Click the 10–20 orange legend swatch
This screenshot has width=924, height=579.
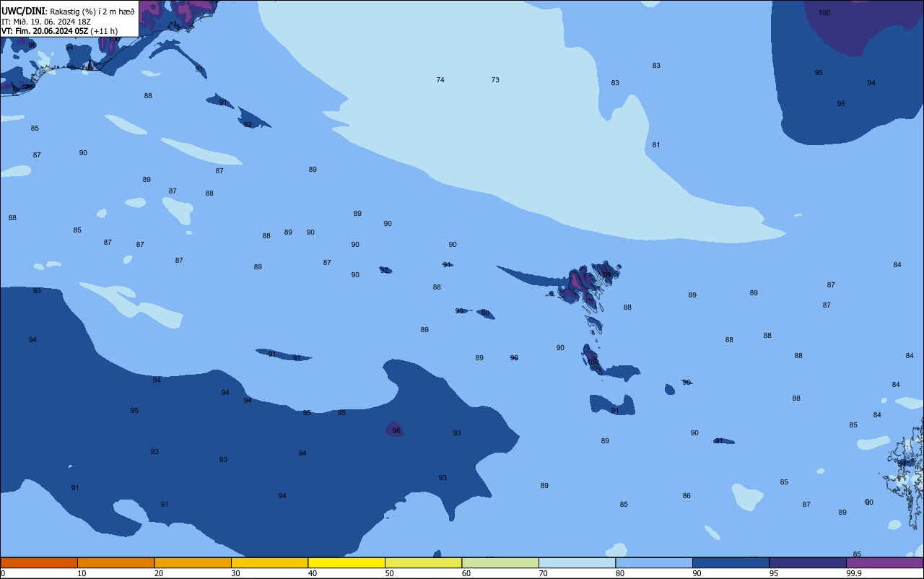(115, 562)
